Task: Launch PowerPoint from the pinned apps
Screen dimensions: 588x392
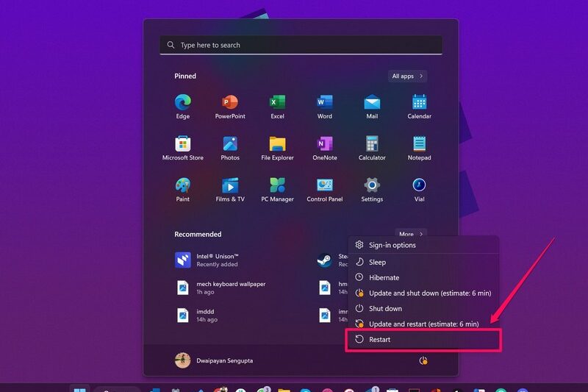Action: (x=230, y=107)
